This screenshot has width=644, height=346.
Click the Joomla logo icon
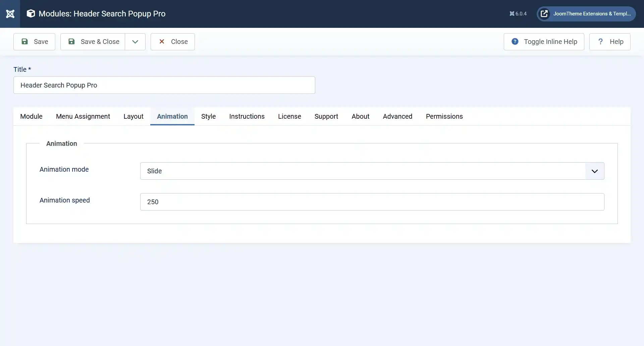10,14
